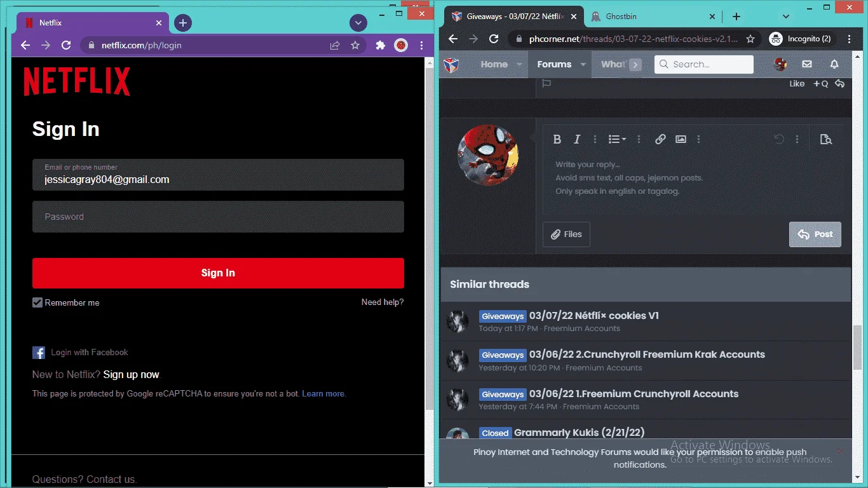868x488 pixels.
Task: Open the Sign up now link
Action: tap(132, 374)
